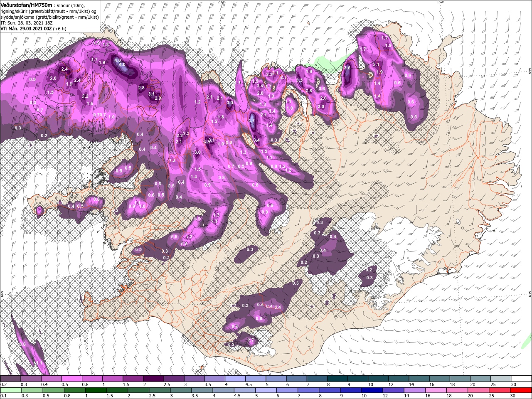Select the darkest purple 2 mm snow-scale swatch
Image resolution: width=532 pixels, height=399 pixels.
153,379
